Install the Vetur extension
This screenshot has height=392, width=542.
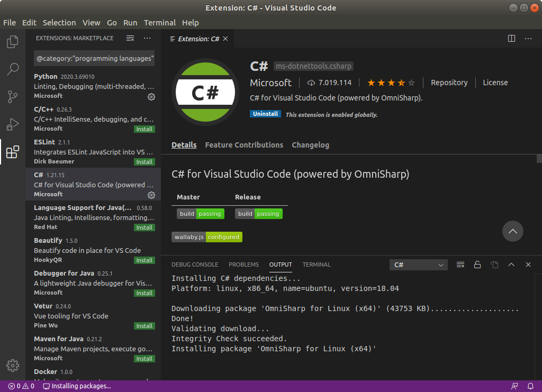(x=144, y=326)
